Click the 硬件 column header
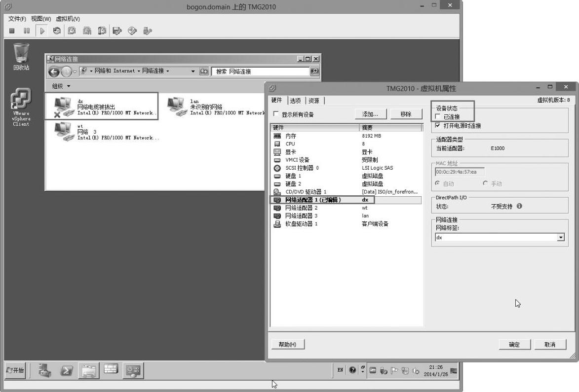The width and height of the screenshot is (579, 392). [315, 128]
